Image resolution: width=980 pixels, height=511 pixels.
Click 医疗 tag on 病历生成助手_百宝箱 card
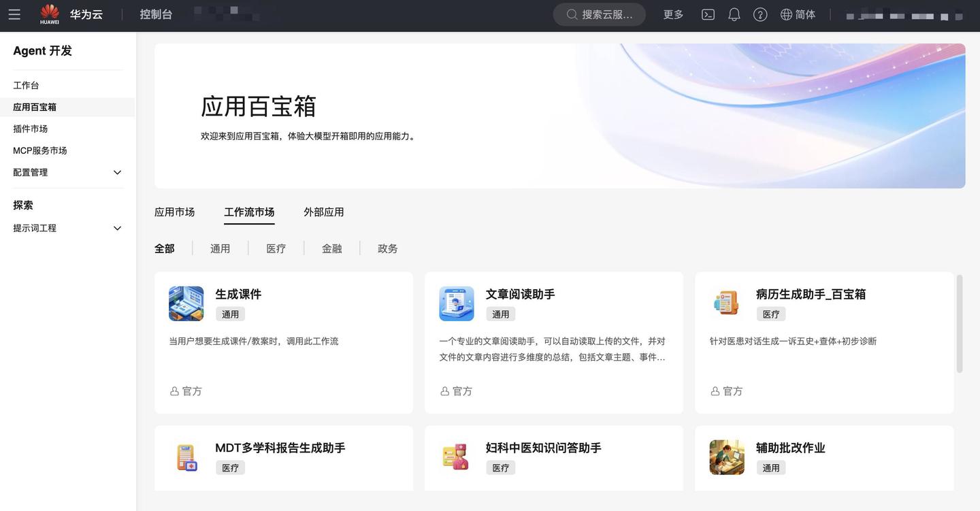tap(771, 314)
